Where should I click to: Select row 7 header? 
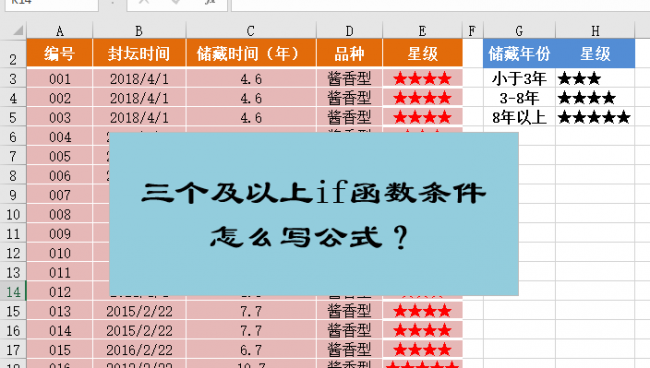(13, 156)
